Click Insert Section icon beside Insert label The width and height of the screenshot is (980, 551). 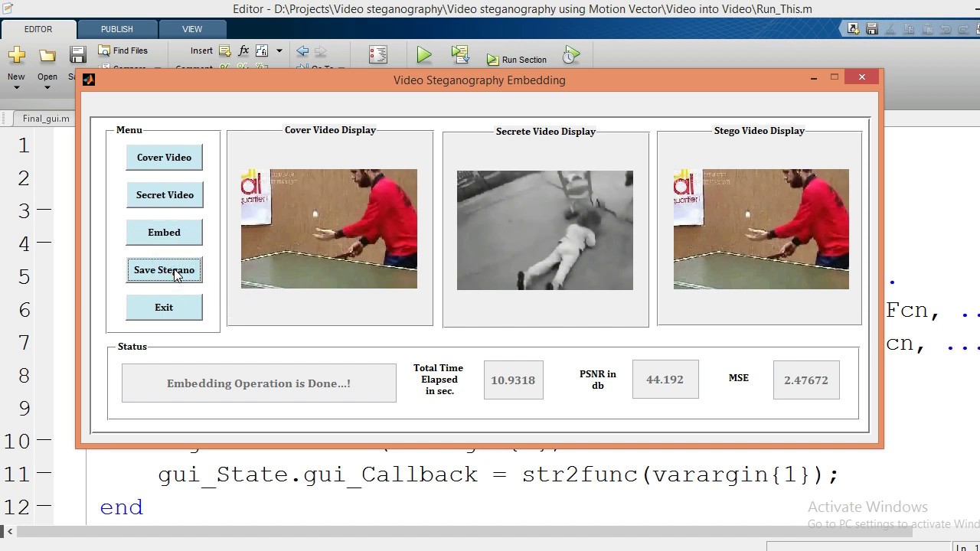225,51
